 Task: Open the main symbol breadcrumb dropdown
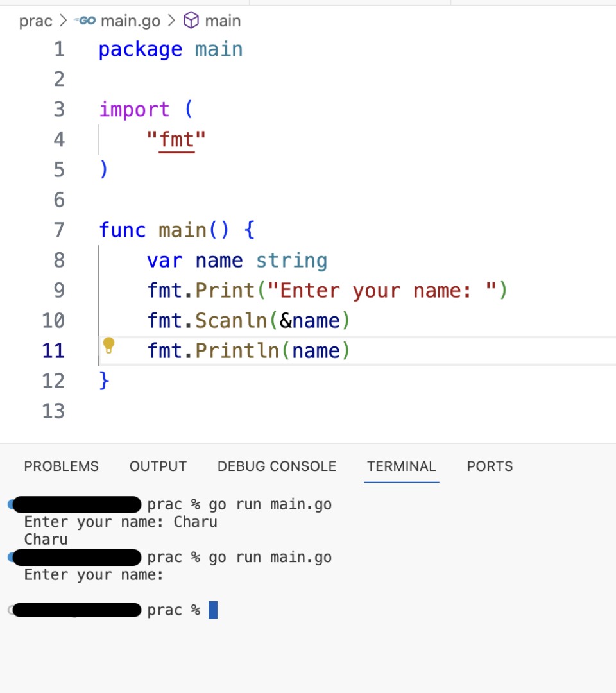[x=223, y=21]
